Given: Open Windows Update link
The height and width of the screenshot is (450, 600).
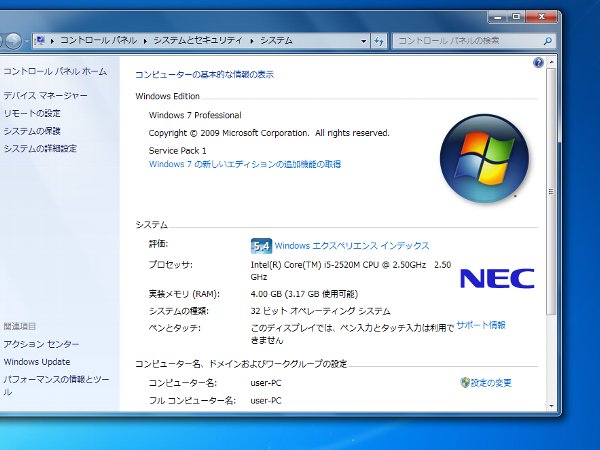Looking at the screenshot, I should tap(37, 362).
